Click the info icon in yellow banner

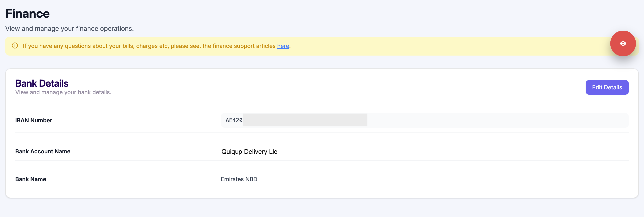[15, 46]
